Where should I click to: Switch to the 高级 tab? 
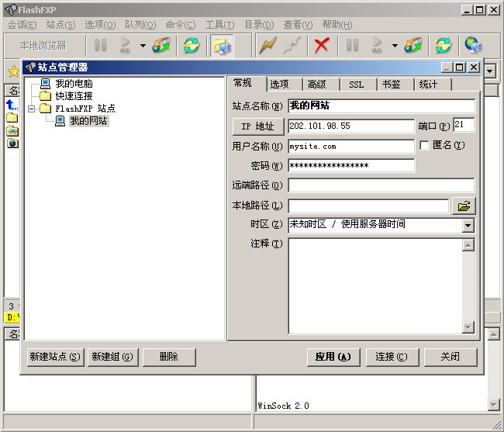316,85
